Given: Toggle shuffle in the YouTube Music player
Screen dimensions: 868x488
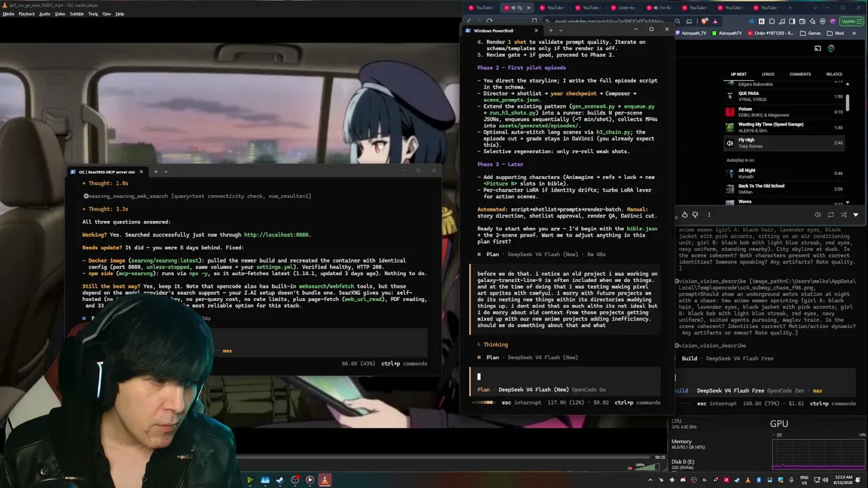Looking at the screenshot, I should point(844,215).
